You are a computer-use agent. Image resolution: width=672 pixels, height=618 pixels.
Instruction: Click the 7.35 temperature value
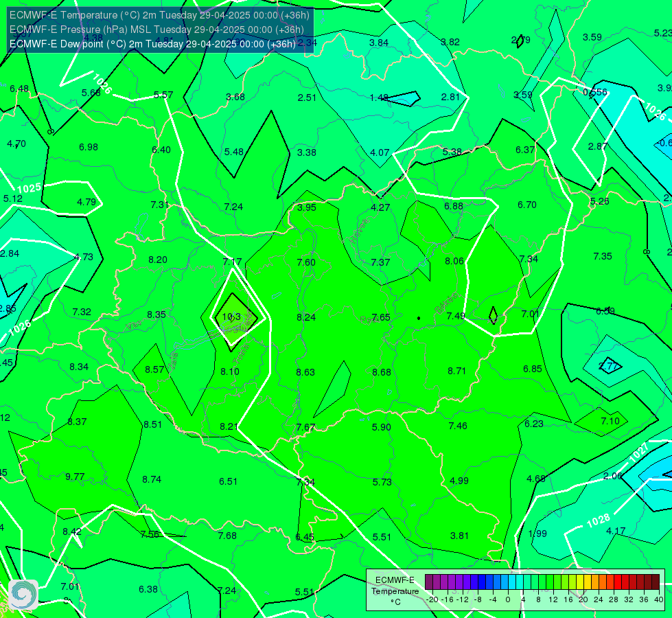[603, 256]
